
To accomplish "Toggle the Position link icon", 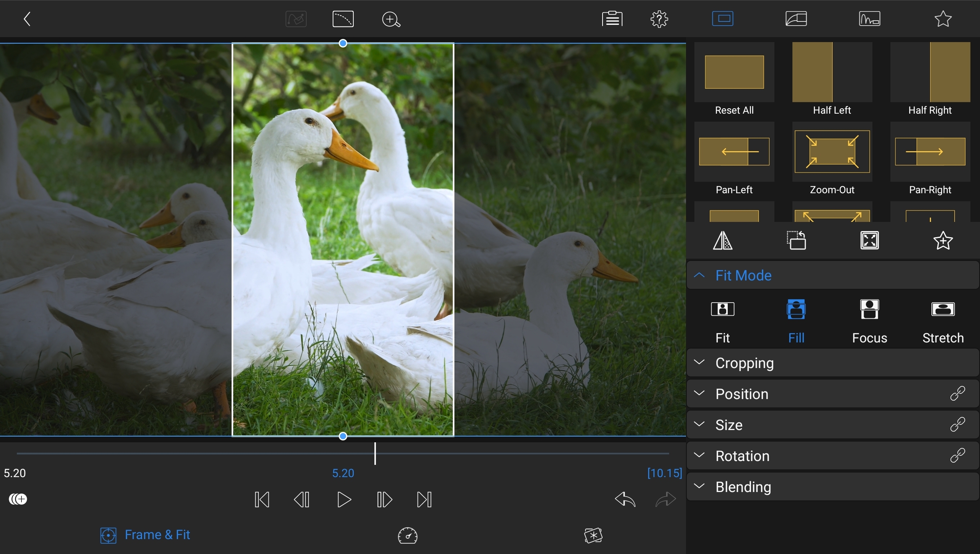I will (x=957, y=394).
